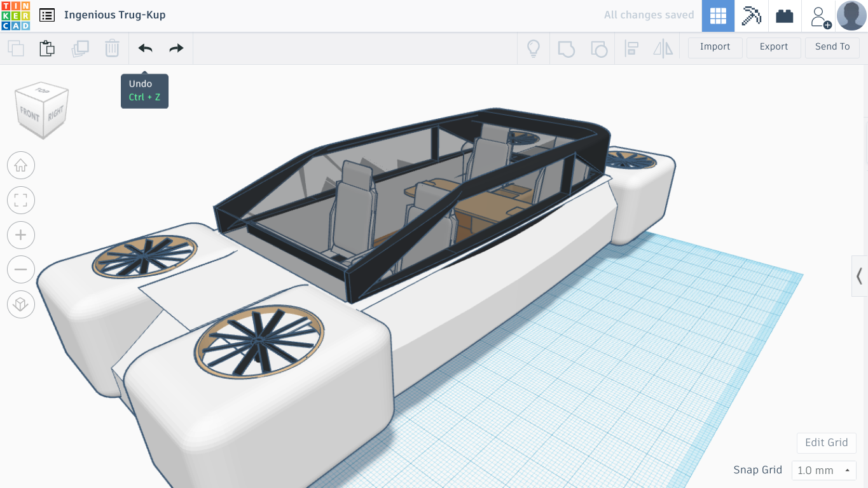Image resolution: width=868 pixels, height=488 pixels.
Task: Switch between perspective and orthographic view
Action: [x=21, y=304]
